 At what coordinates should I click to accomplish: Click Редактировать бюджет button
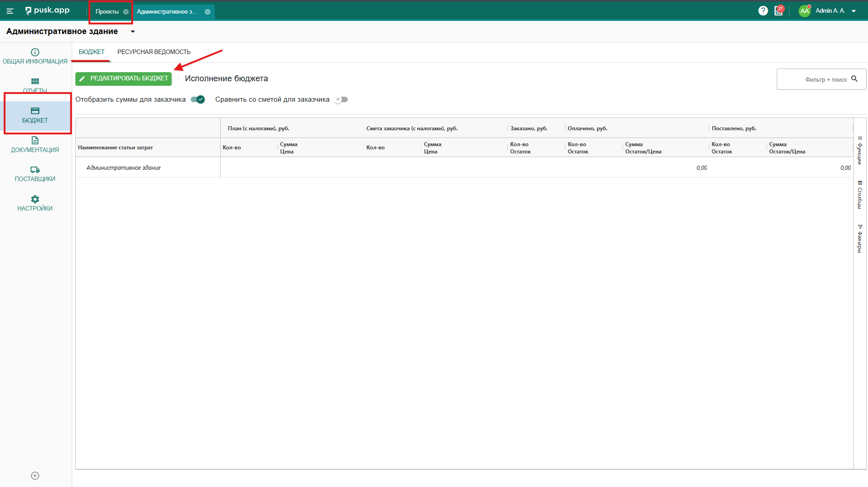tap(123, 79)
